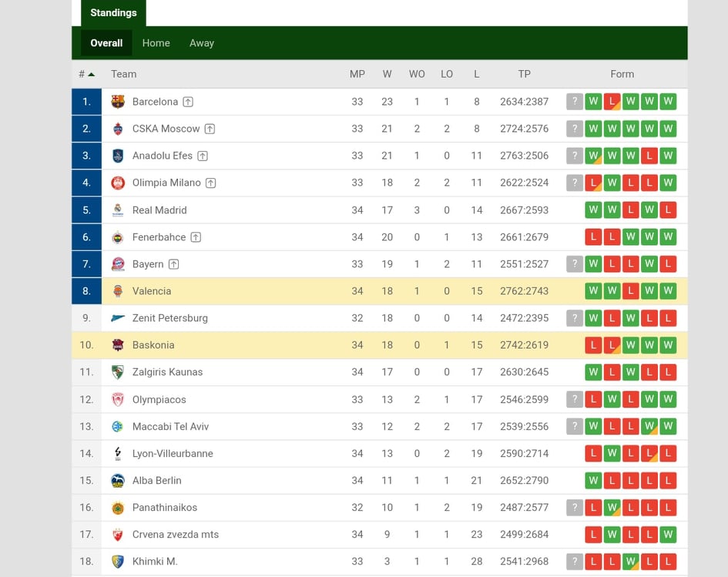The image size is (728, 577).
Task: Sort the table by W column header
Action: 387,74
